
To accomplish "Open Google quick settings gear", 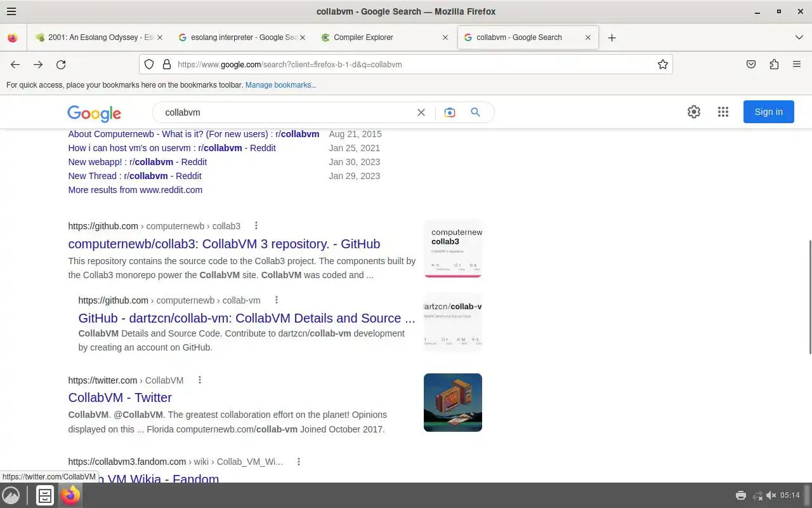I will click(x=694, y=112).
